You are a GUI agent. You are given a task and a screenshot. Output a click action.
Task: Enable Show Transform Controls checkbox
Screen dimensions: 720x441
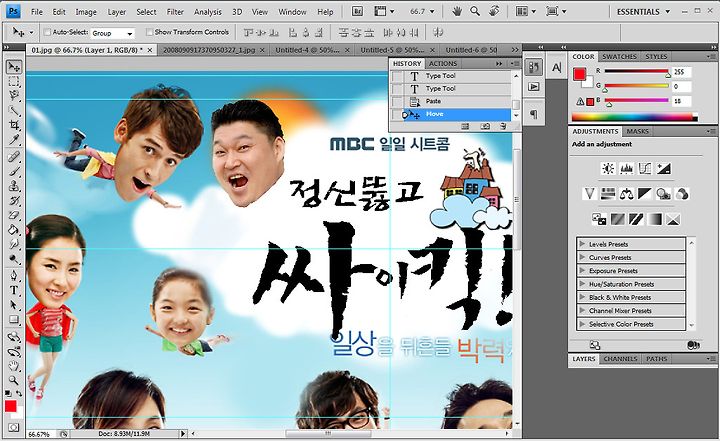[x=149, y=32]
